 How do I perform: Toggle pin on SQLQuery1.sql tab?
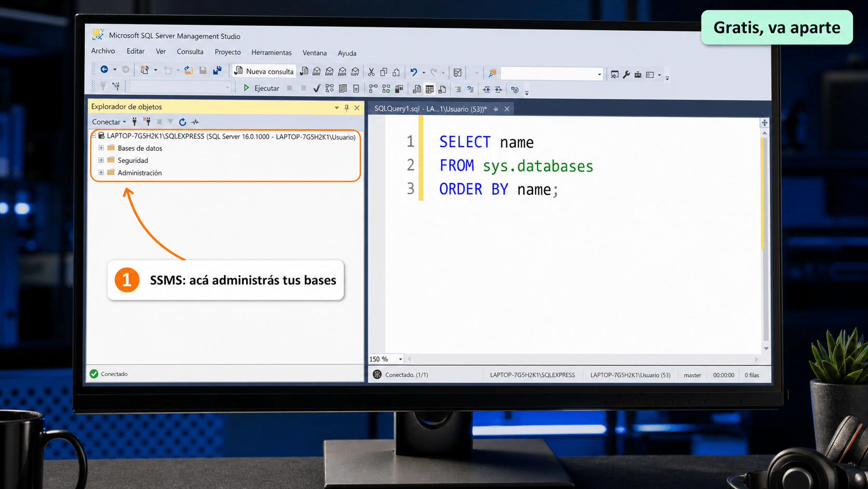[496, 109]
